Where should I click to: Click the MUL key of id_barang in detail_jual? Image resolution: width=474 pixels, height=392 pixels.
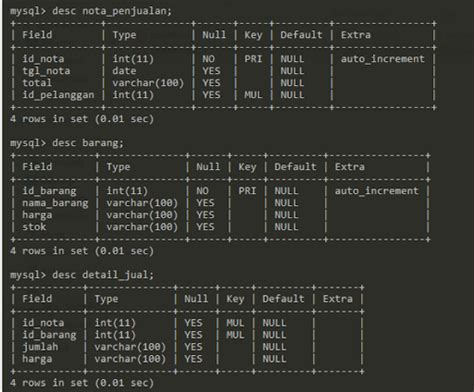tap(235, 335)
